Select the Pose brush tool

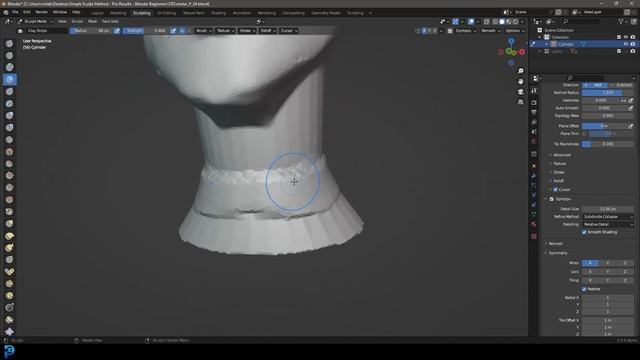9,271
